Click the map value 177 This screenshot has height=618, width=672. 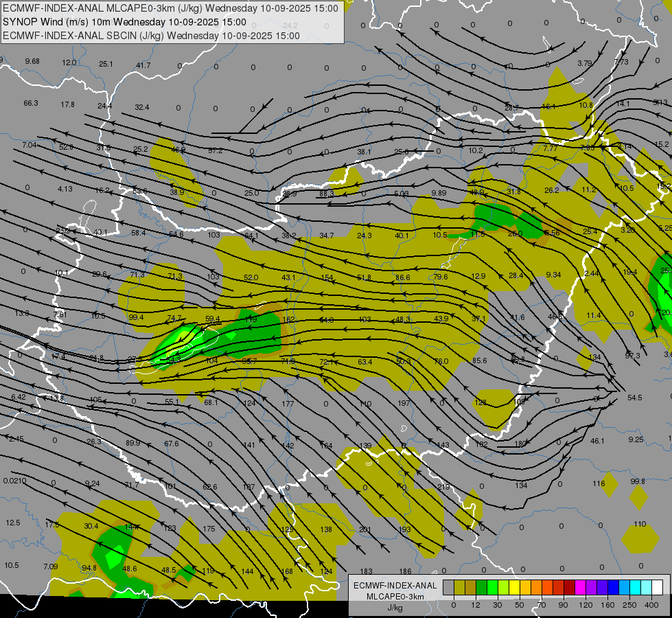click(288, 404)
